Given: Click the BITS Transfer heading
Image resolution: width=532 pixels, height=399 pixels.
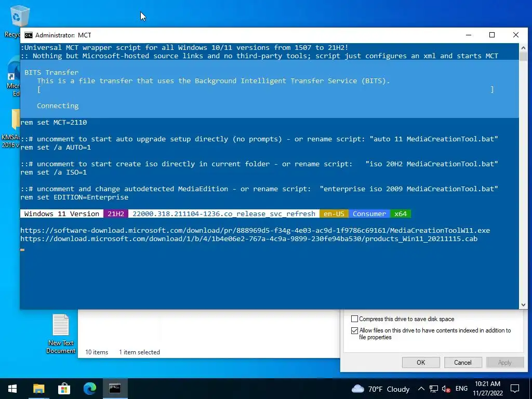Looking at the screenshot, I should 51,72.
